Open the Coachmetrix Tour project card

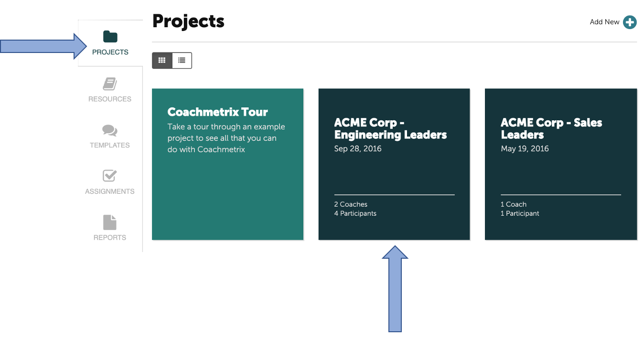[228, 164]
